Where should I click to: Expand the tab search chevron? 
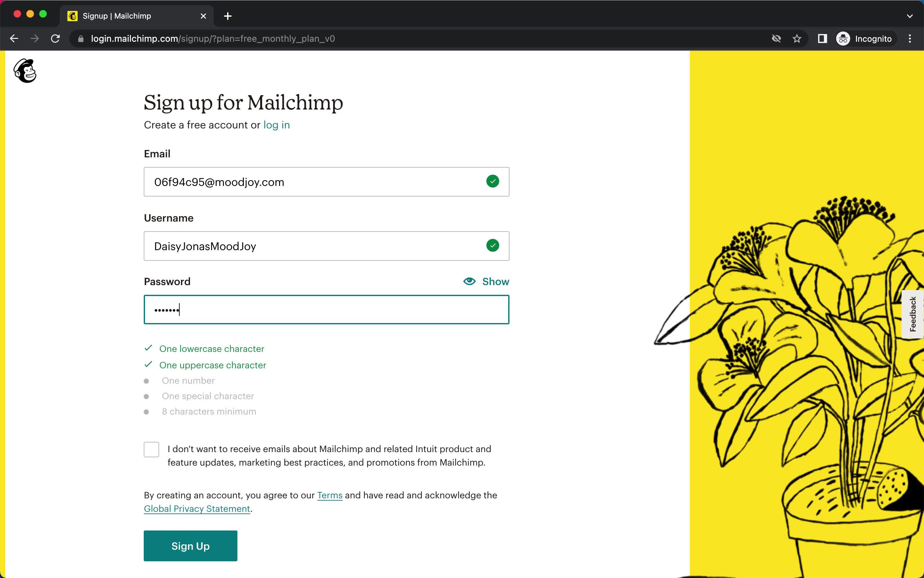910,16
